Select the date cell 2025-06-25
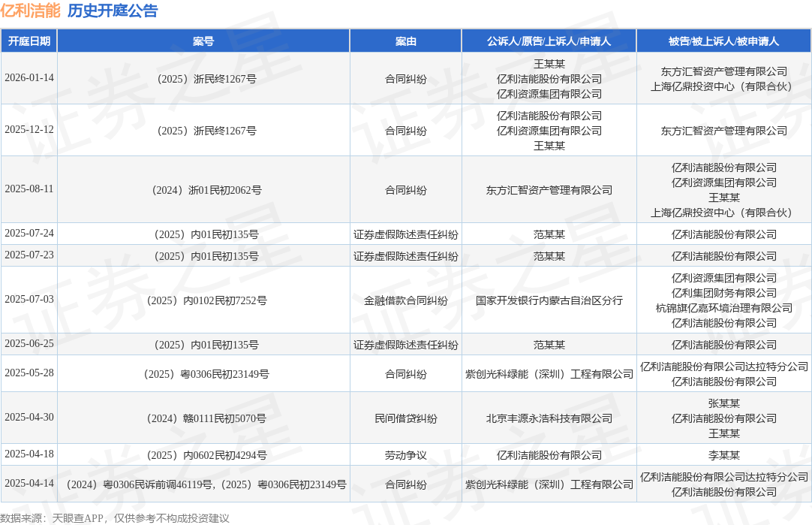The width and height of the screenshot is (812, 525). 29,343
